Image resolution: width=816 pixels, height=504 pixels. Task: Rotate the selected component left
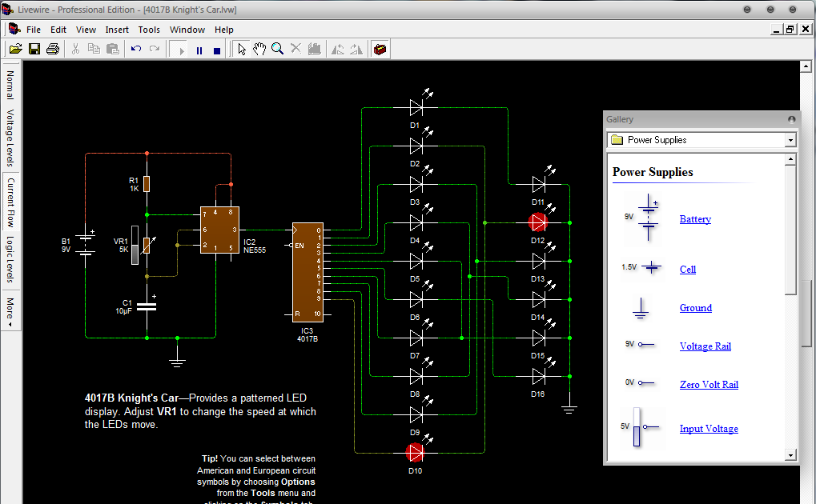point(337,49)
